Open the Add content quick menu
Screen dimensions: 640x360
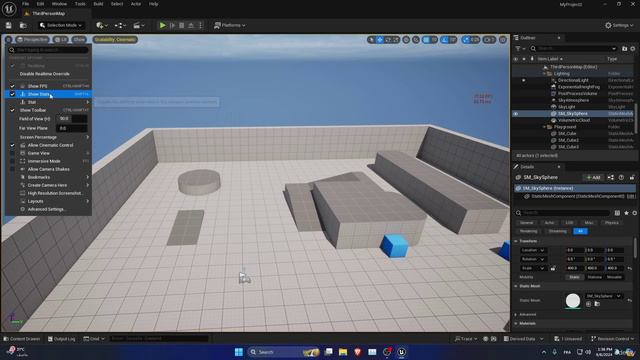[102, 25]
